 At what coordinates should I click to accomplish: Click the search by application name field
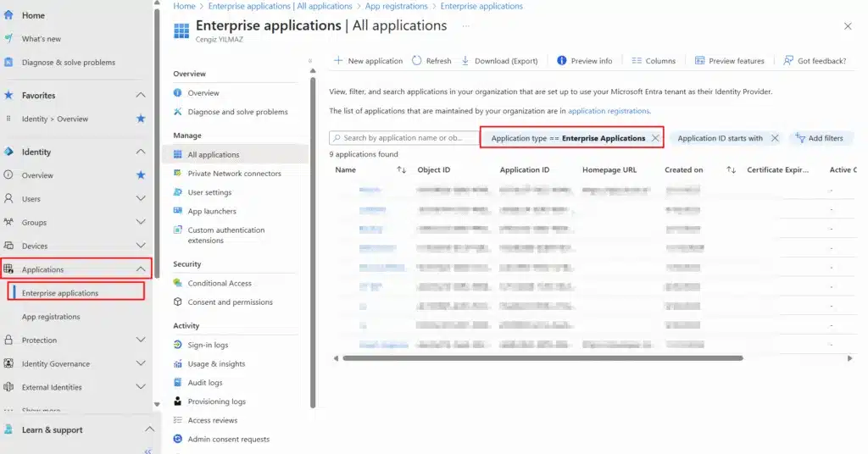[x=403, y=138]
